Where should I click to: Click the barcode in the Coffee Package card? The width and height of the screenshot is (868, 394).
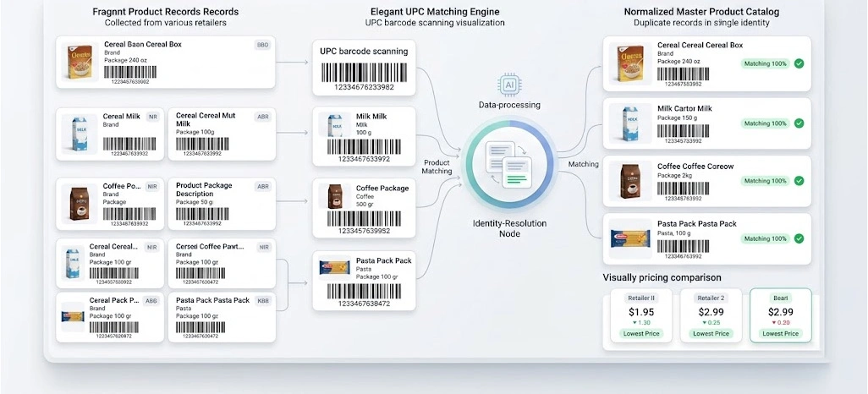[365, 219]
